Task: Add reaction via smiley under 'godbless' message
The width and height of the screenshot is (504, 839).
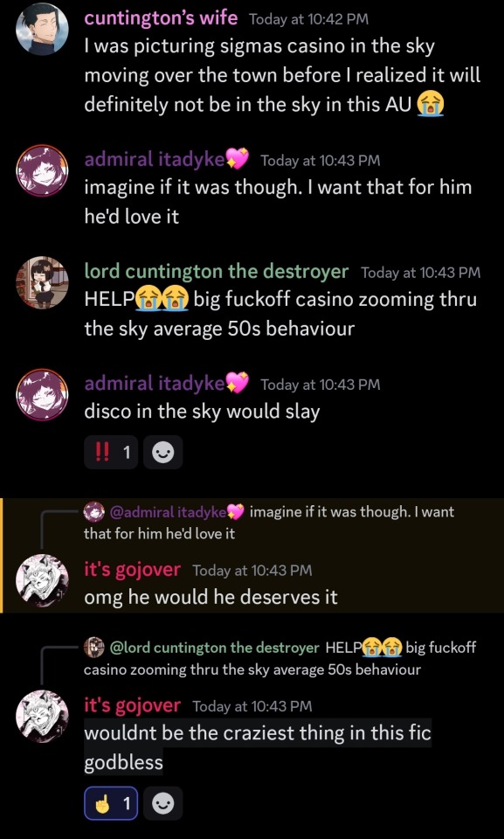Action: (x=163, y=803)
